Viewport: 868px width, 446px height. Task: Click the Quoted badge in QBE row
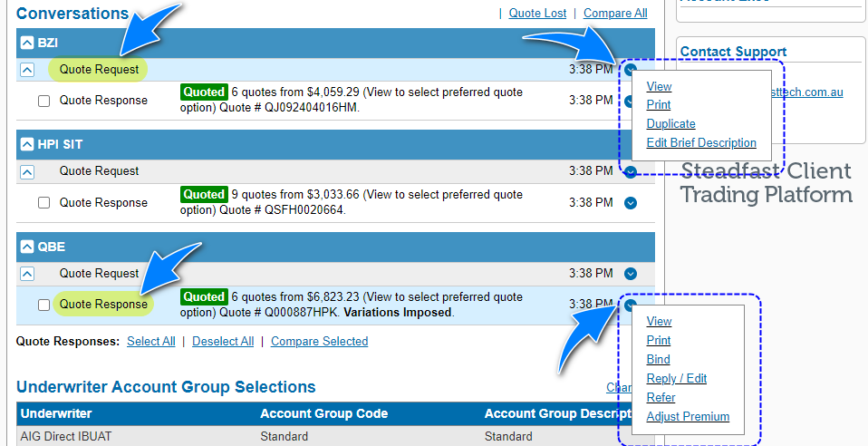[x=204, y=296]
